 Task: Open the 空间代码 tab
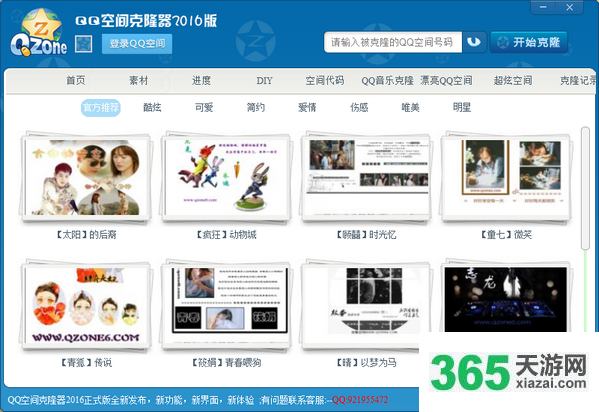click(325, 80)
